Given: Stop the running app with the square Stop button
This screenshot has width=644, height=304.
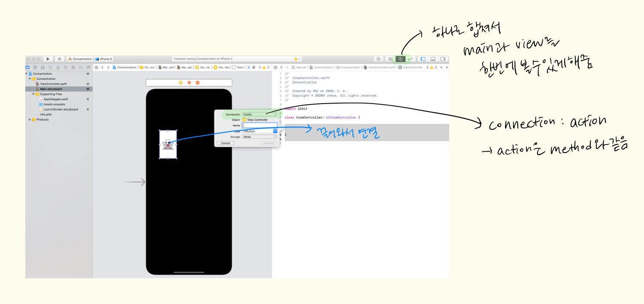Looking at the screenshot, I should tap(60, 59).
